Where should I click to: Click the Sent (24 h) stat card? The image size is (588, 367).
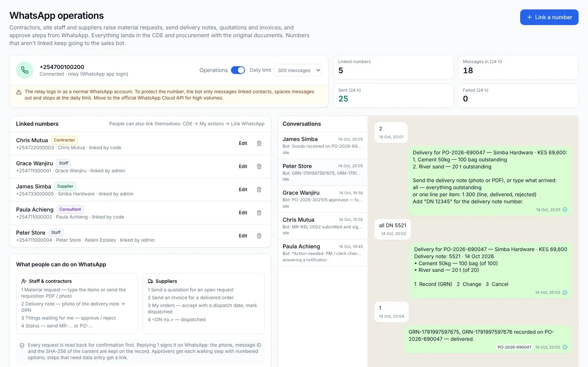pos(393,95)
